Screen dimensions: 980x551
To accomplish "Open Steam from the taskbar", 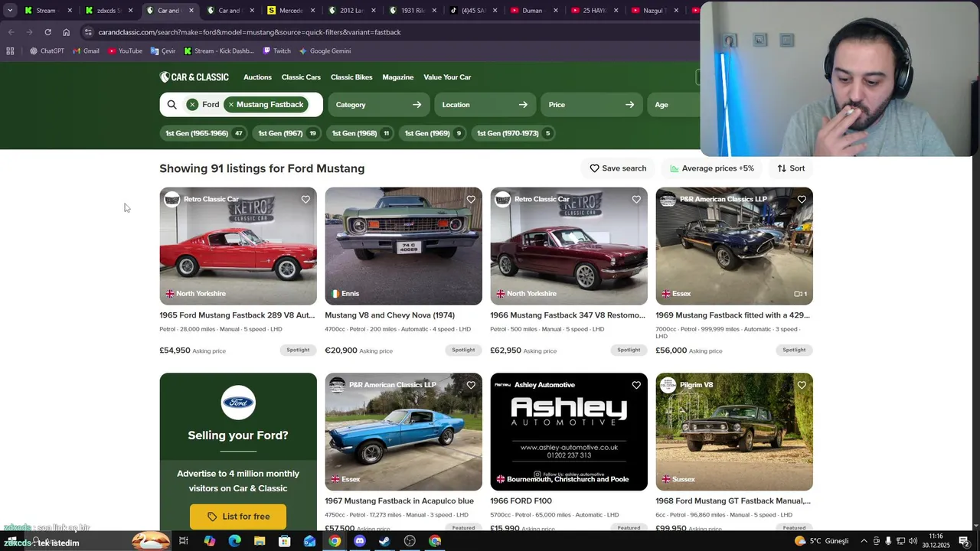I will (x=384, y=541).
